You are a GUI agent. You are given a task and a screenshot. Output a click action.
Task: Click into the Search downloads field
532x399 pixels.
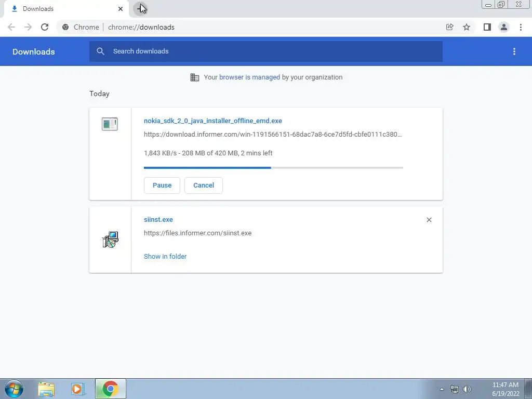266,51
